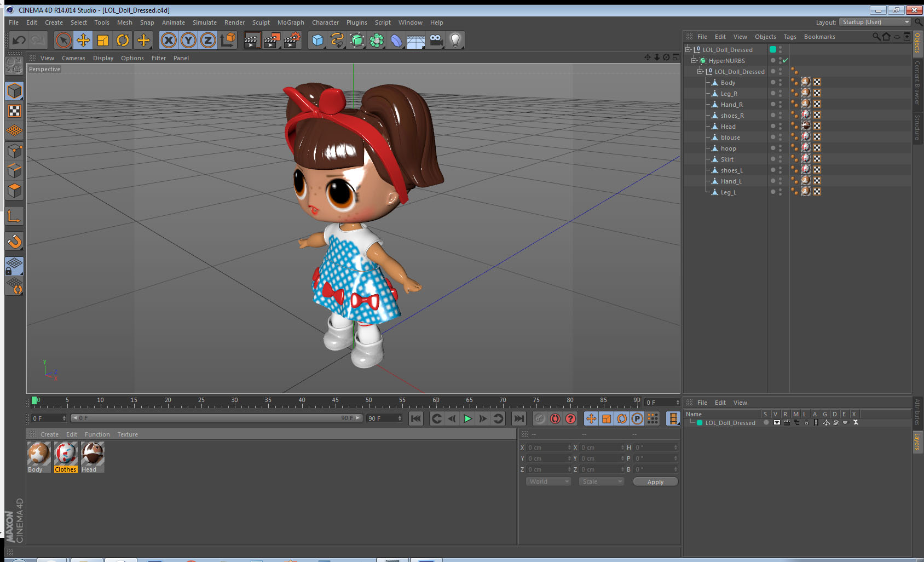Add a Light object
Screen dimensions: 924x562
[x=455, y=40]
